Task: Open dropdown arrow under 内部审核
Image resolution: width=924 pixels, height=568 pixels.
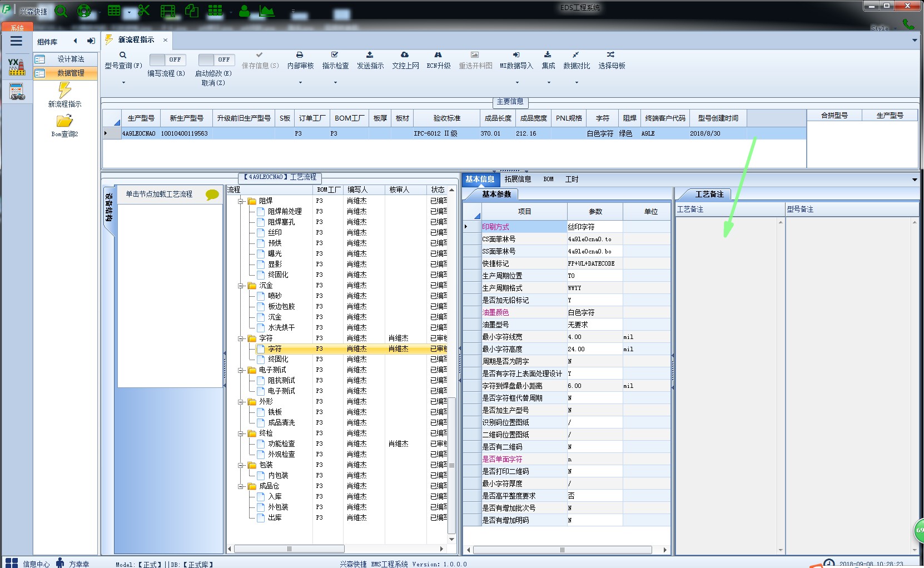Action: [x=300, y=82]
